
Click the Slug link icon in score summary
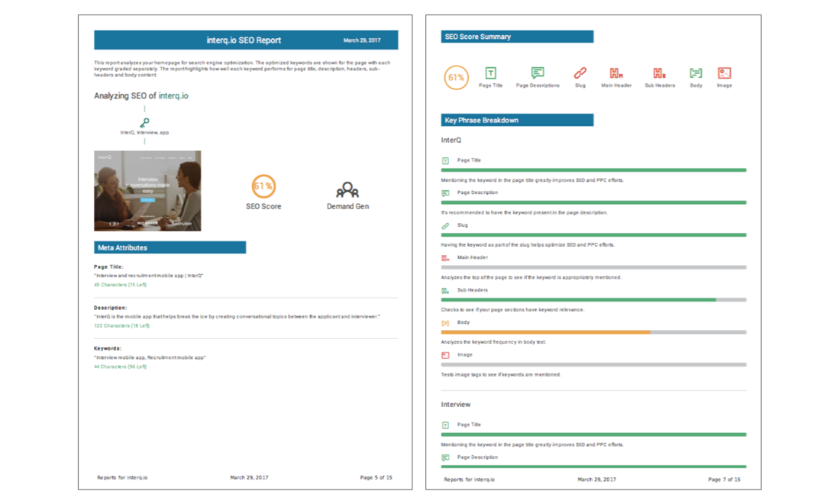pyautogui.click(x=580, y=73)
